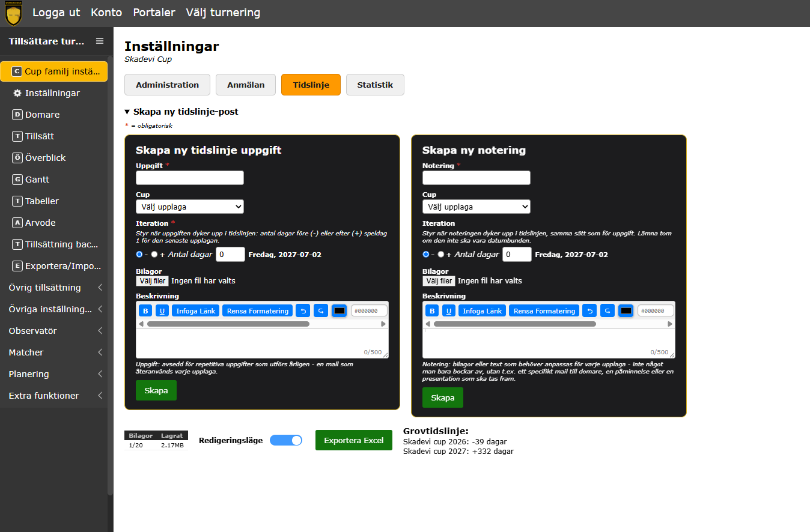Collapse the Skapa ny tidslinje-post section
The width and height of the screenshot is (810, 532).
181,112
